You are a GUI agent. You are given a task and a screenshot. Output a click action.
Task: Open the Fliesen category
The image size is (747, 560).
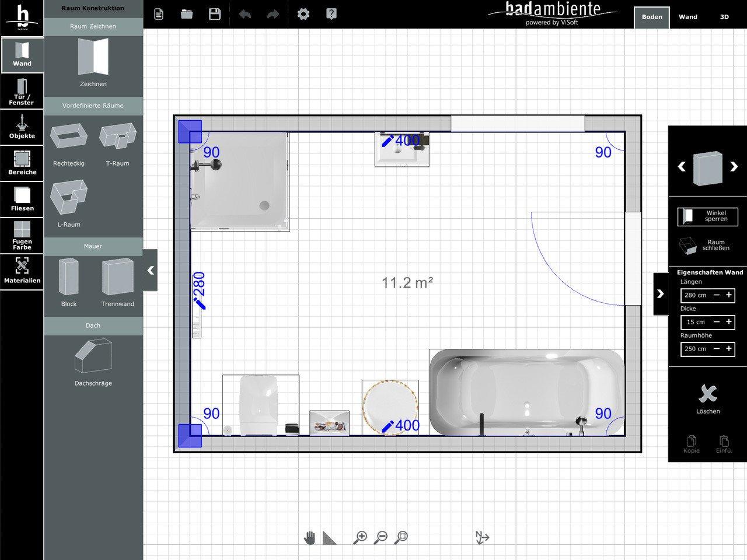pos(22,199)
